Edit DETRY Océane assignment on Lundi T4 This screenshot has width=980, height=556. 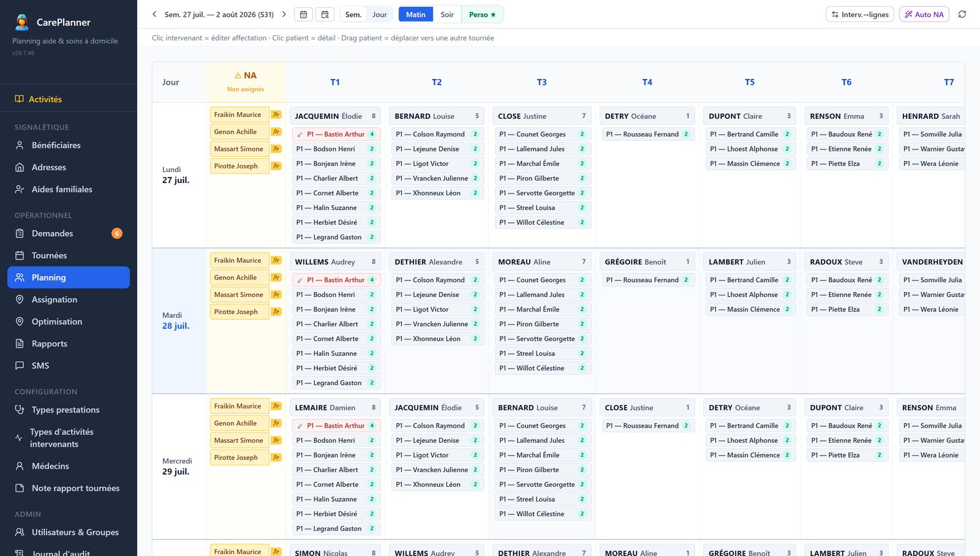[x=647, y=116]
